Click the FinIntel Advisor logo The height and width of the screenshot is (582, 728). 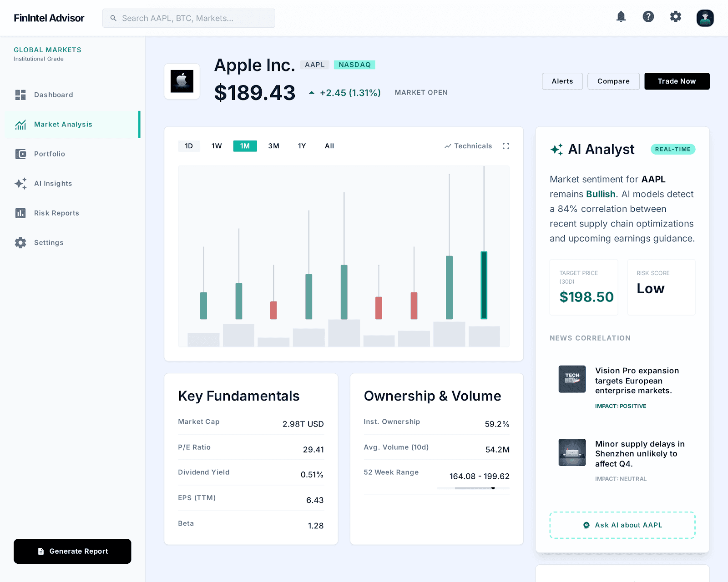49,18
